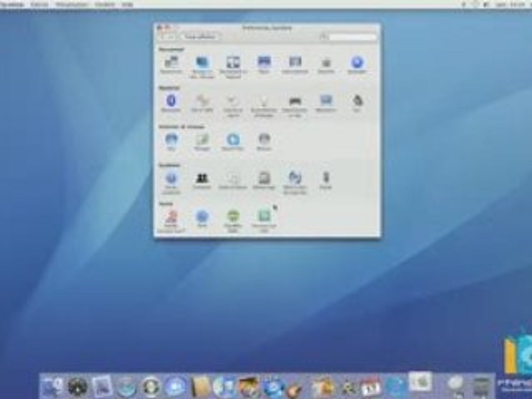Click the search magnifier icon in toolbar
532x399 pixels.
324,37
